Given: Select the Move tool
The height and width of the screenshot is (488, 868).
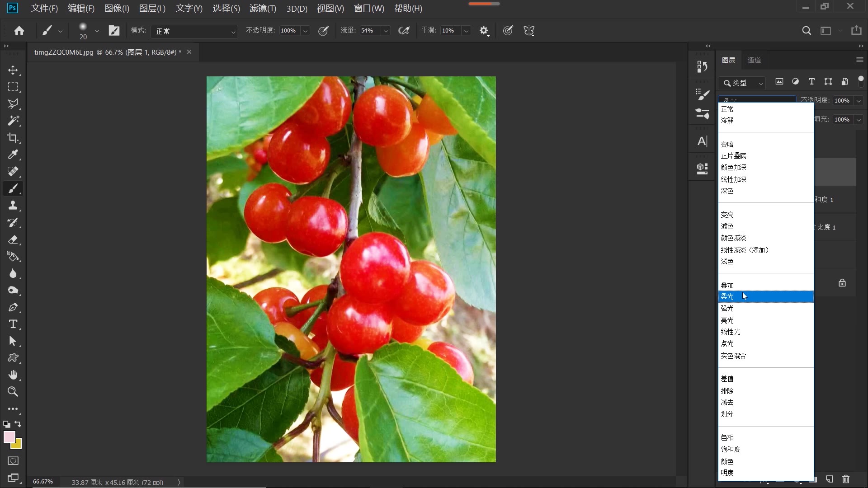Looking at the screenshot, I should 13,70.
